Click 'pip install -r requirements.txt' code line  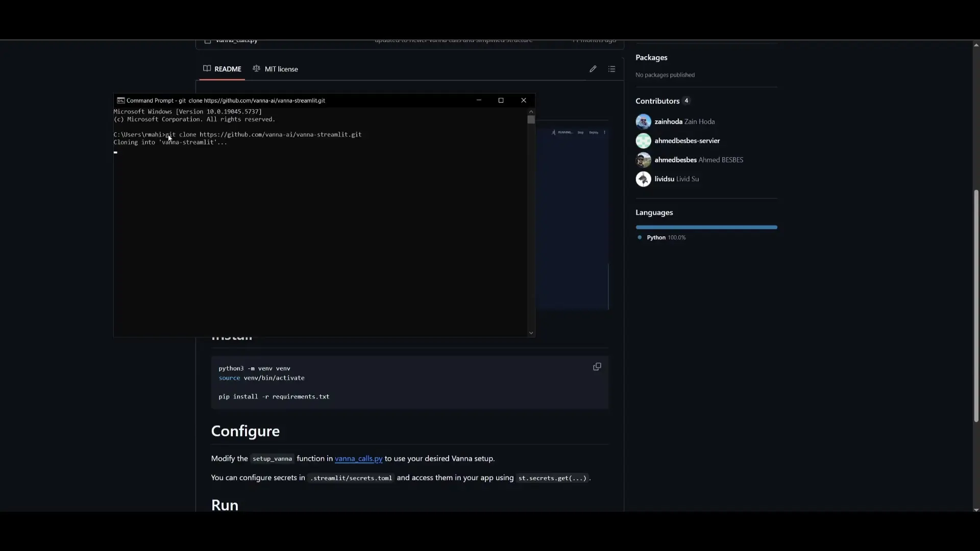[x=274, y=396]
